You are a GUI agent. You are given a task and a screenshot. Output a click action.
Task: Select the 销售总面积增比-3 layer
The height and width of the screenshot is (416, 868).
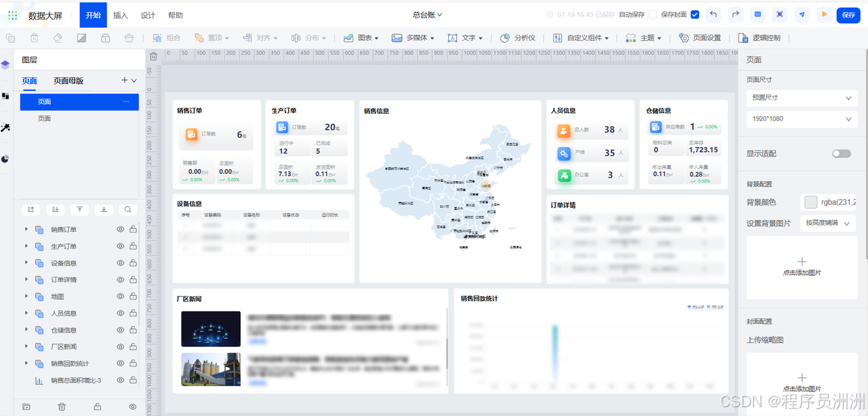(x=76, y=381)
